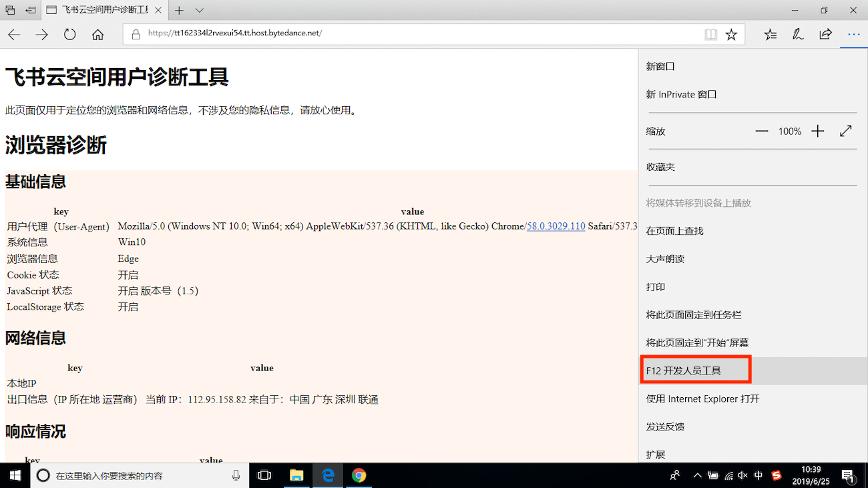Launch Chrome from the taskbar
The image size is (868, 488).
(359, 475)
